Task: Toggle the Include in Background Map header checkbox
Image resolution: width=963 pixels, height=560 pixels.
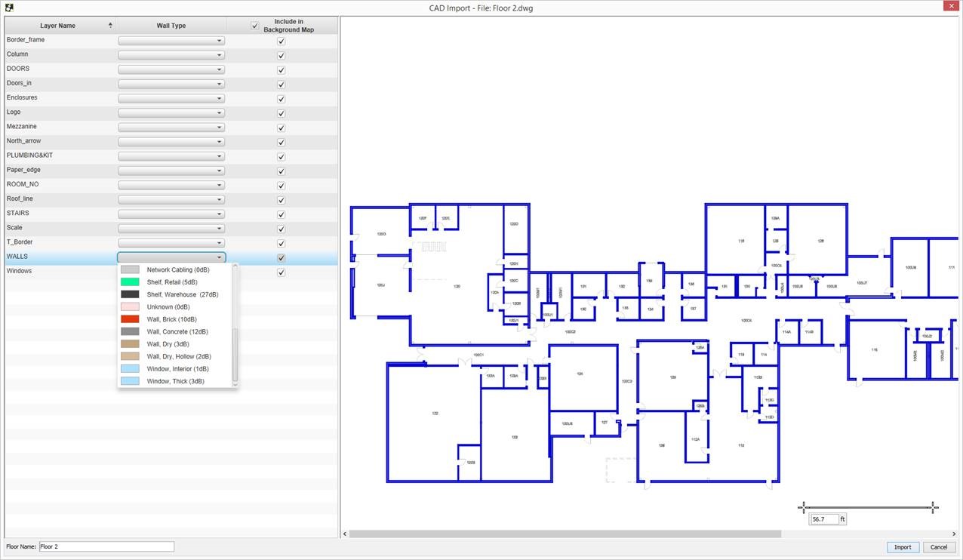Action: pos(254,26)
